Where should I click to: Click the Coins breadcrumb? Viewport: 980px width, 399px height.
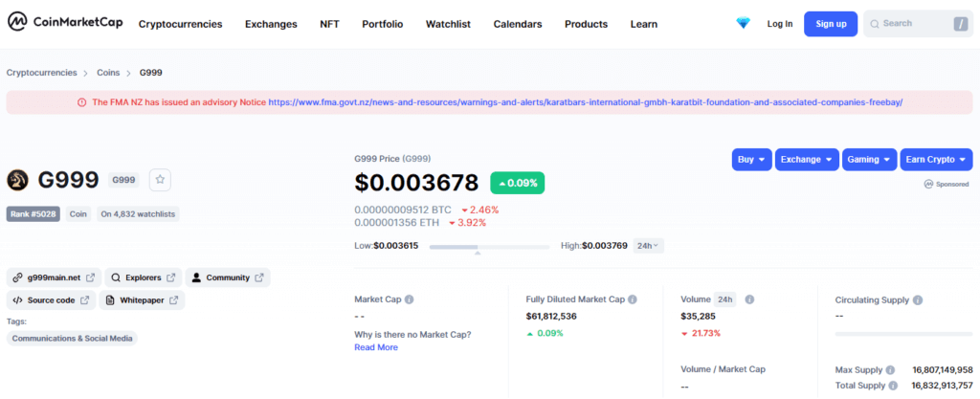(x=108, y=73)
